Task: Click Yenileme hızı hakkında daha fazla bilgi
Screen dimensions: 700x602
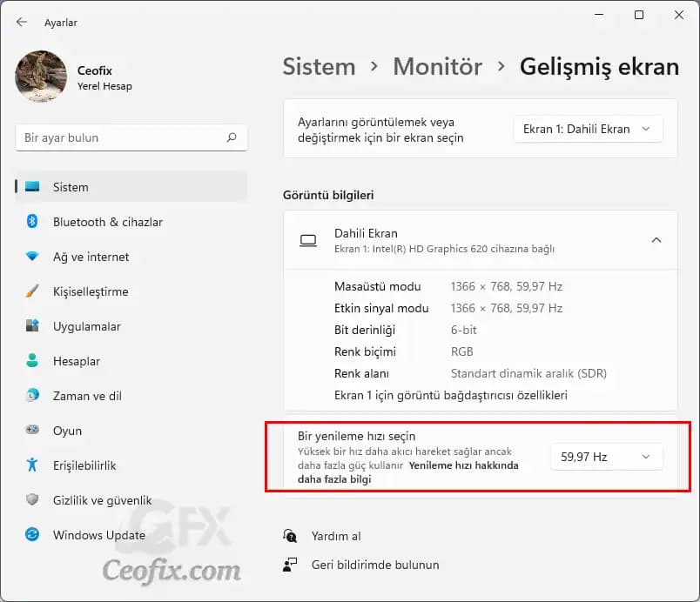Action: click(463, 465)
